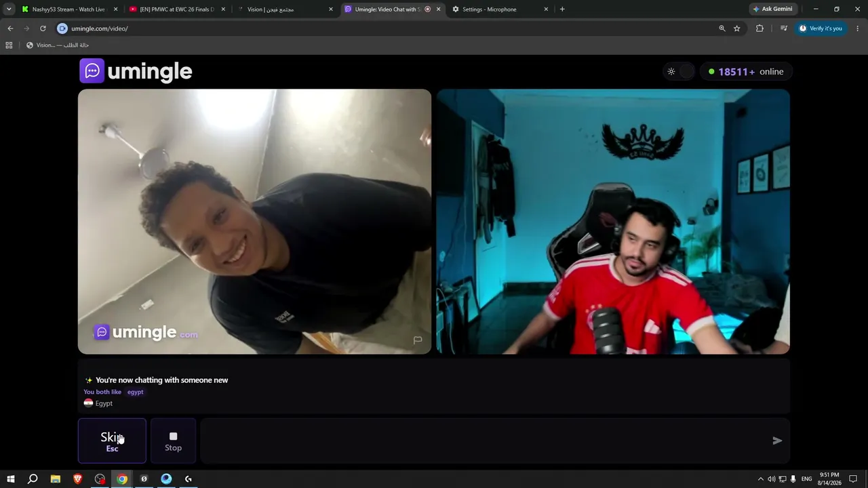Show hidden system tray icons
This screenshot has width=868, height=488.
point(760,479)
